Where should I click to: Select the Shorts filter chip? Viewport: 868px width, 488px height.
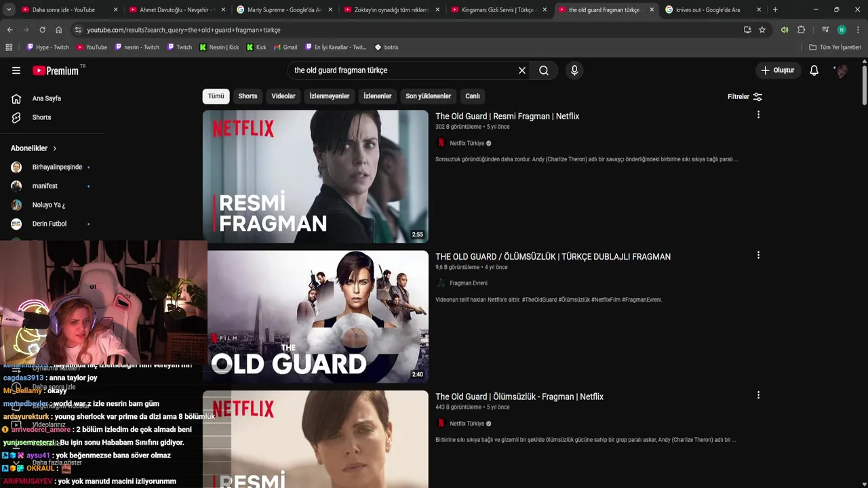pyautogui.click(x=248, y=96)
